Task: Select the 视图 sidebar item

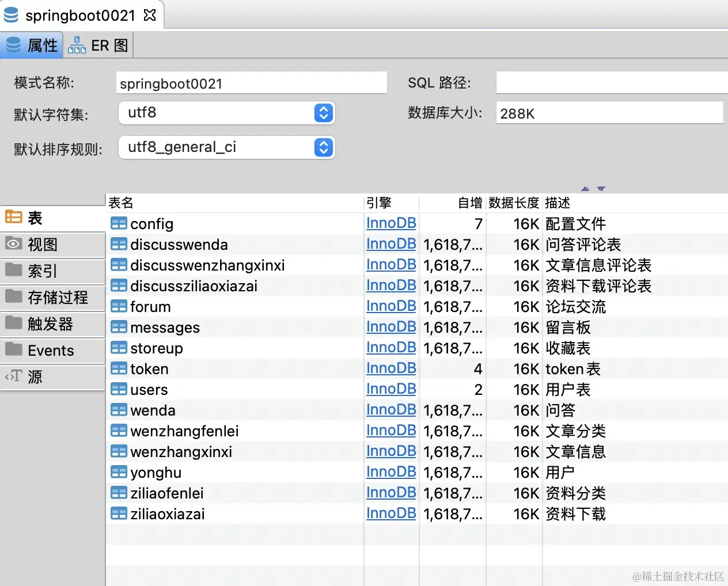Action: pos(52,245)
